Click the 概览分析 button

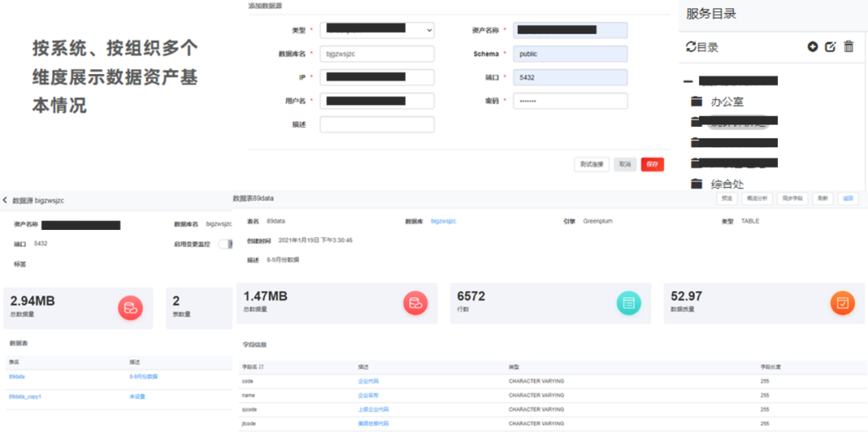point(758,199)
